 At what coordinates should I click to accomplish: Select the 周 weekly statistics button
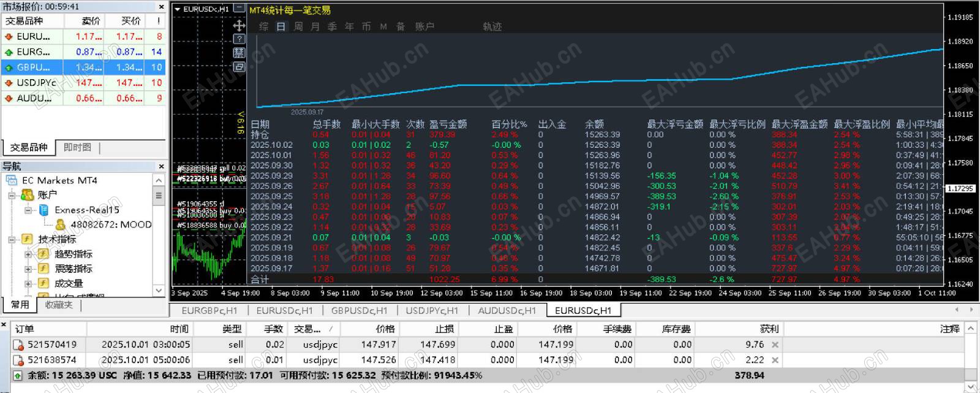pos(298,26)
